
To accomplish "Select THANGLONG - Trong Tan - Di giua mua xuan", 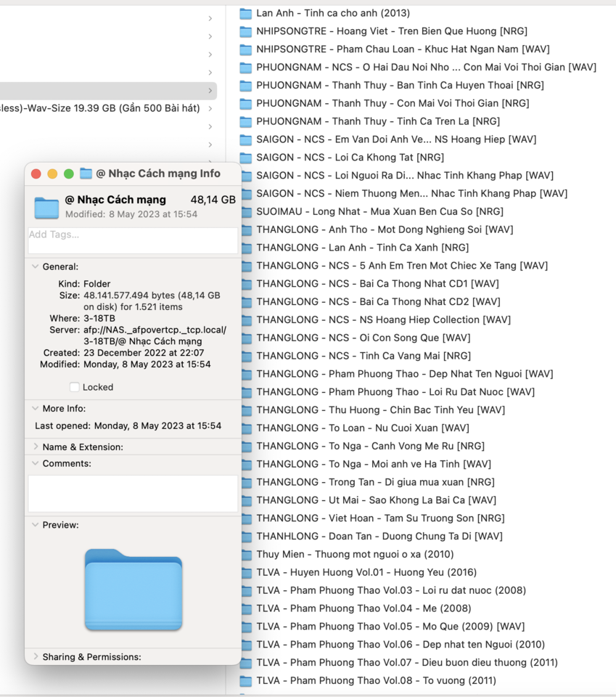I will click(x=375, y=482).
